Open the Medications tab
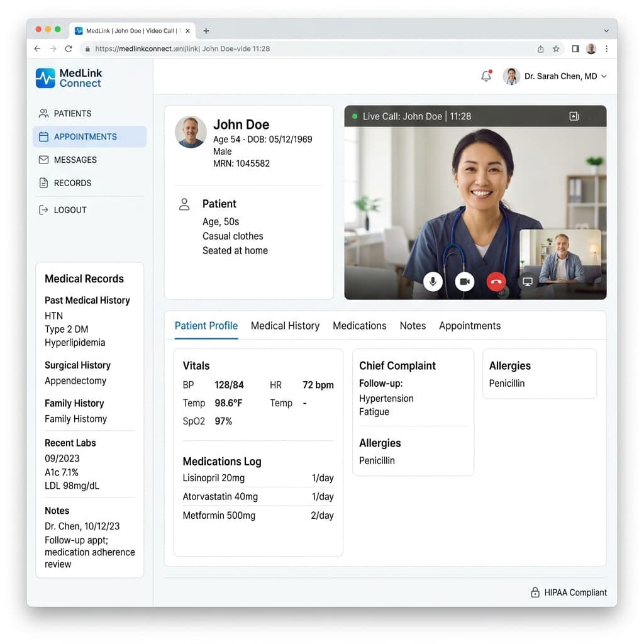 [x=359, y=326]
